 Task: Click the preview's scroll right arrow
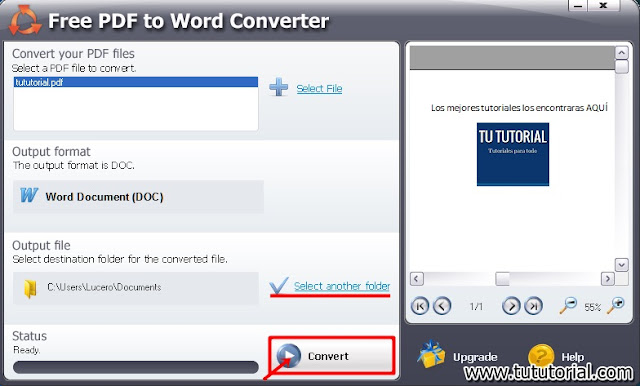pos(608,279)
